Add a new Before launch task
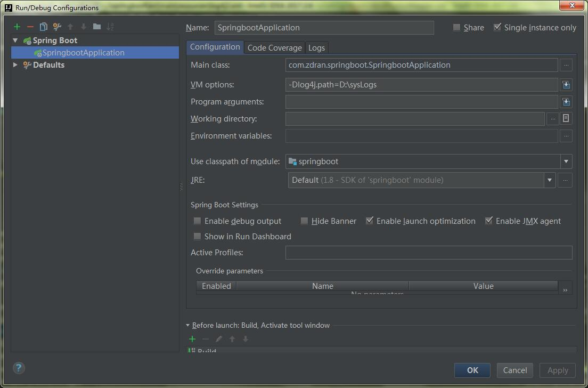Image resolution: width=588 pixels, height=388 pixels. (192, 339)
